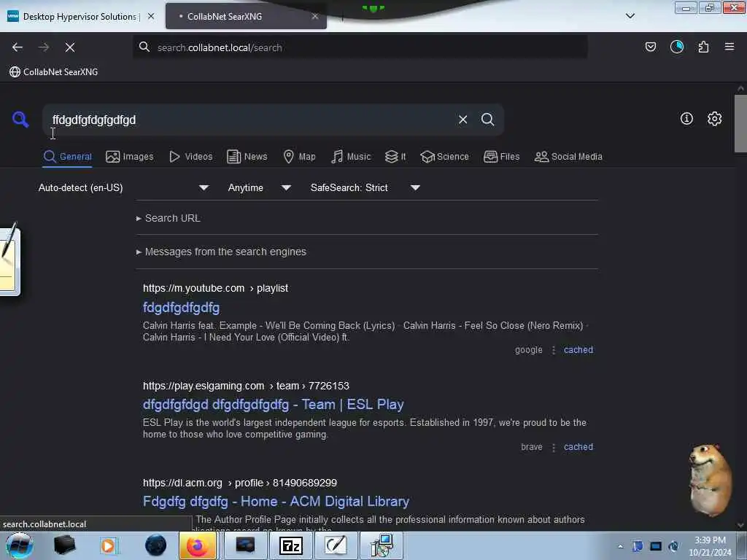Open the ESL Play team result
This screenshot has height=560, width=747.
274,404
